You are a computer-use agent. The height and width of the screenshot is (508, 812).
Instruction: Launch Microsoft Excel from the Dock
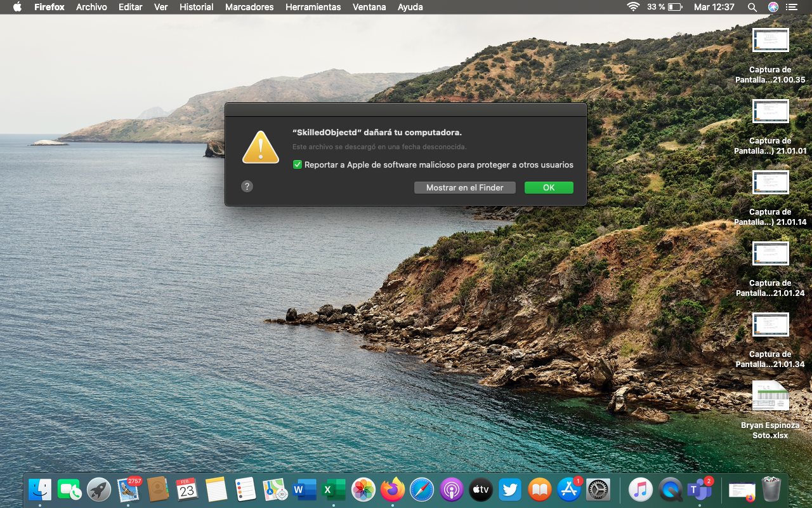point(334,490)
